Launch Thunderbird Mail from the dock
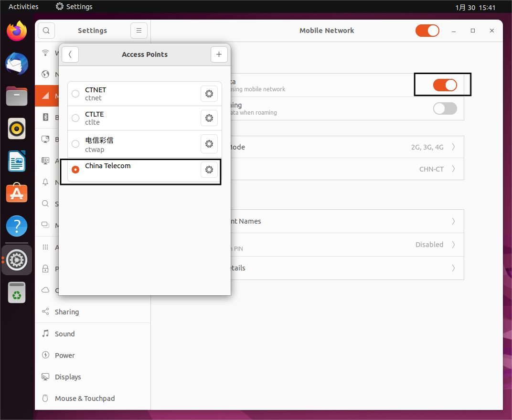This screenshot has width=512, height=420. point(17,64)
